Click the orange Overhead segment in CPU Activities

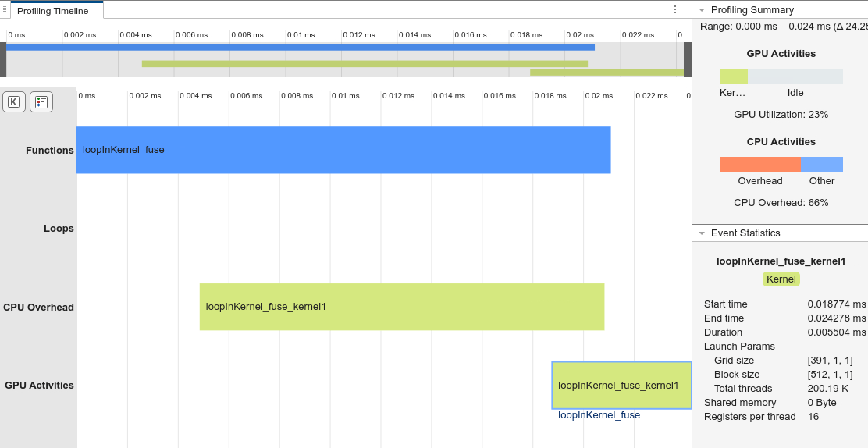759,165
